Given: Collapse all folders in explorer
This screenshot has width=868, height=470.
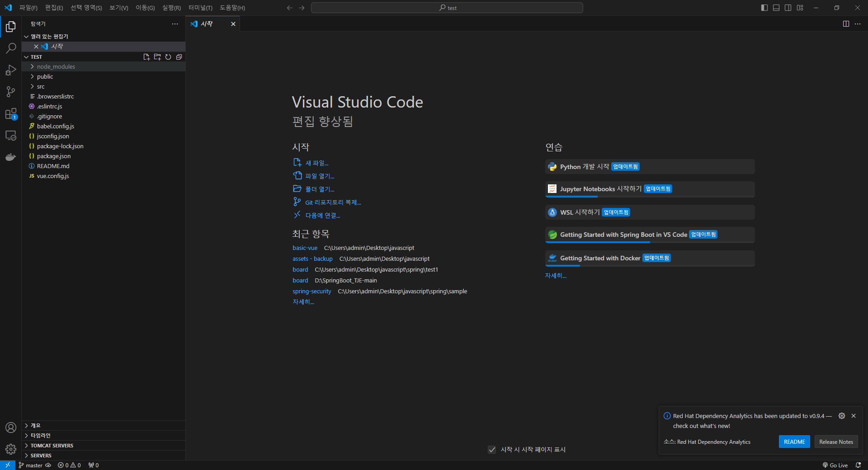Looking at the screenshot, I should click(179, 57).
